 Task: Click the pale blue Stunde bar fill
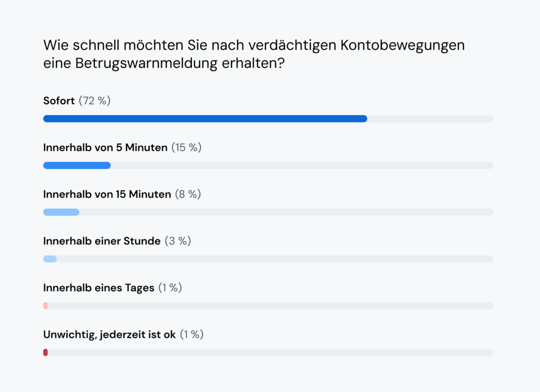(x=50, y=259)
